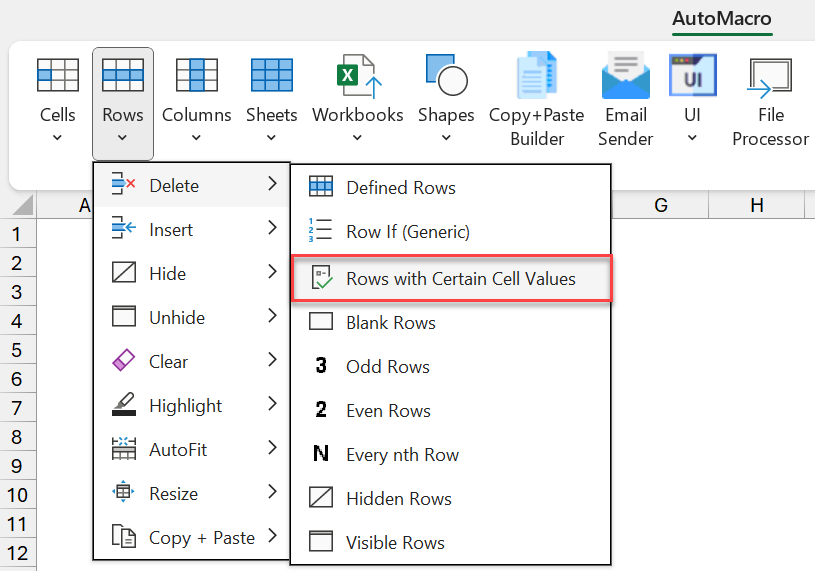Switch to the AutoMacro tab
The width and height of the screenshot is (815, 571).
click(721, 19)
